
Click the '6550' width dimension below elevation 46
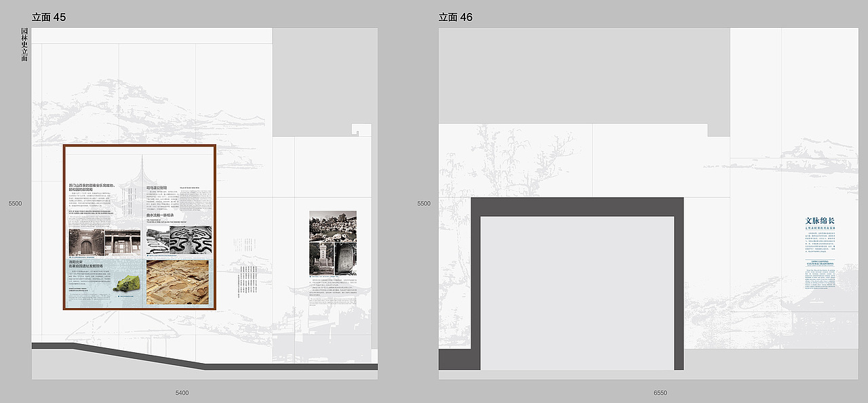(x=660, y=393)
